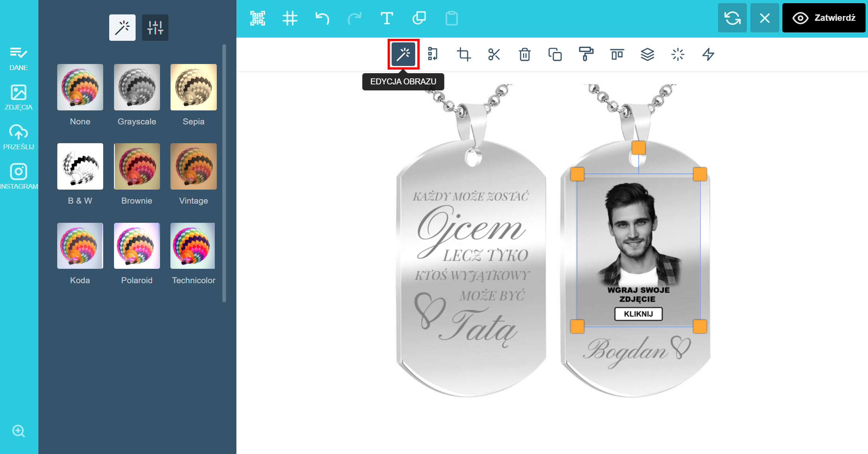
Task: Apply the Polaroid filter
Action: tap(137, 246)
